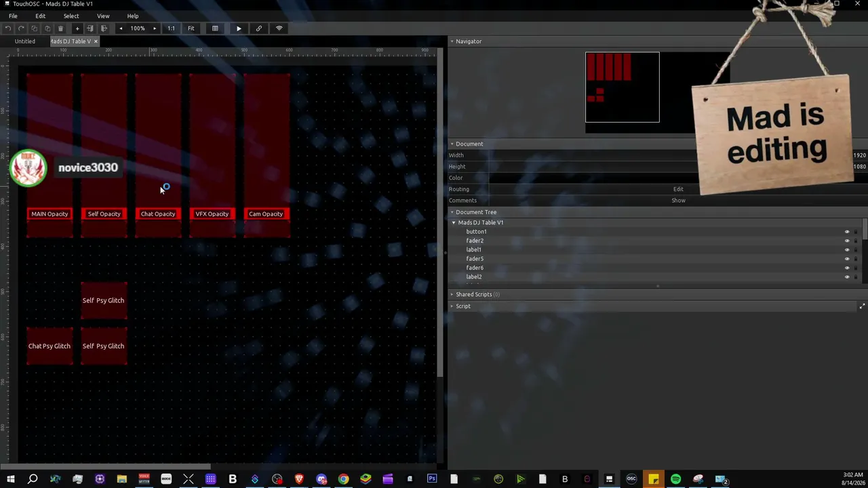Toggle lock for label1 in Document Tree

coord(856,250)
